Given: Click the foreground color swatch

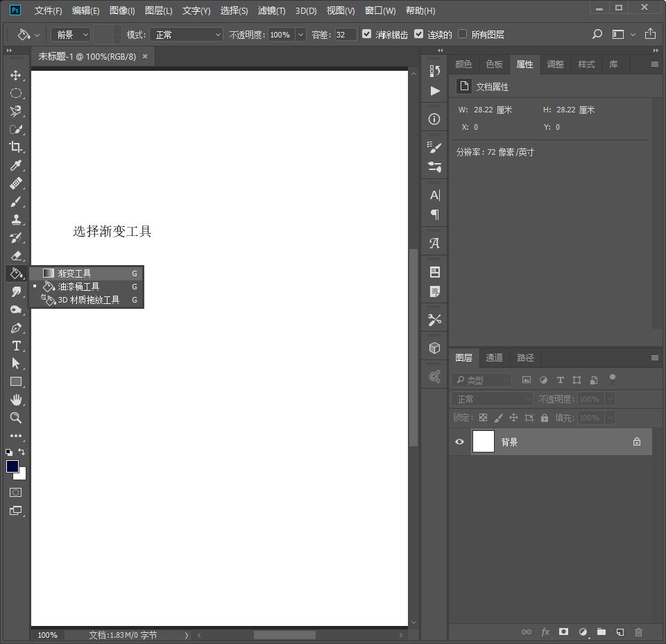Looking at the screenshot, I should tap(12, 466).
